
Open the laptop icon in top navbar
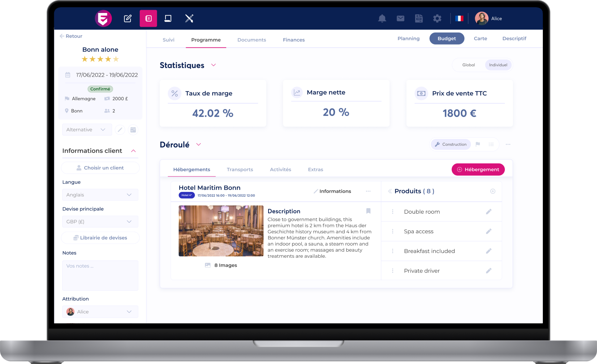point(168,18)
